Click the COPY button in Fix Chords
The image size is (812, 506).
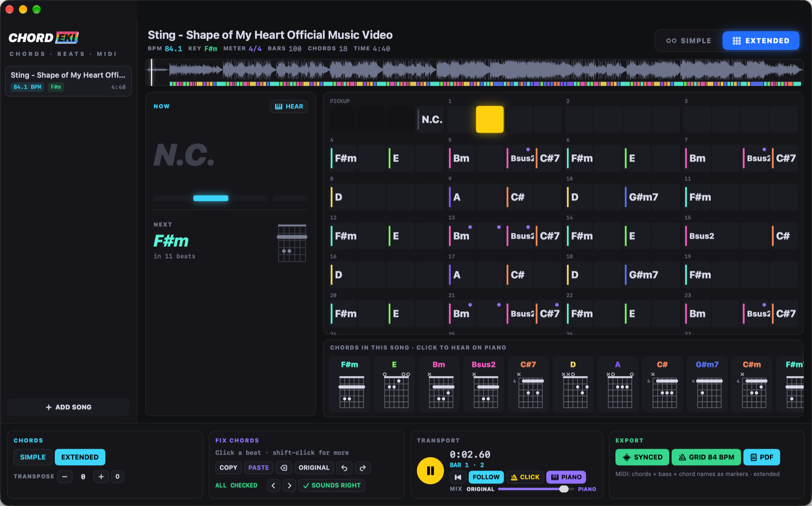pos(228,468)
